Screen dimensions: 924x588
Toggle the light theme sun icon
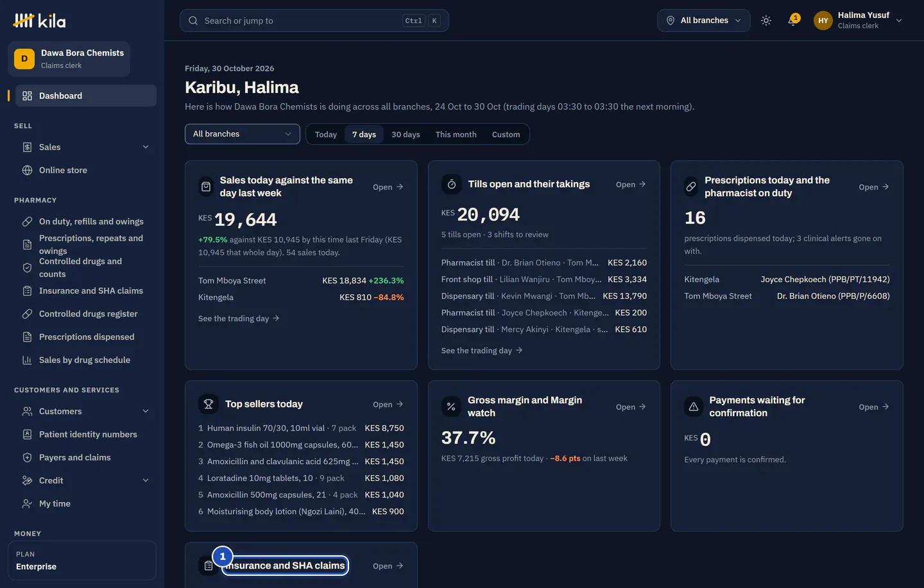point(766,21)
